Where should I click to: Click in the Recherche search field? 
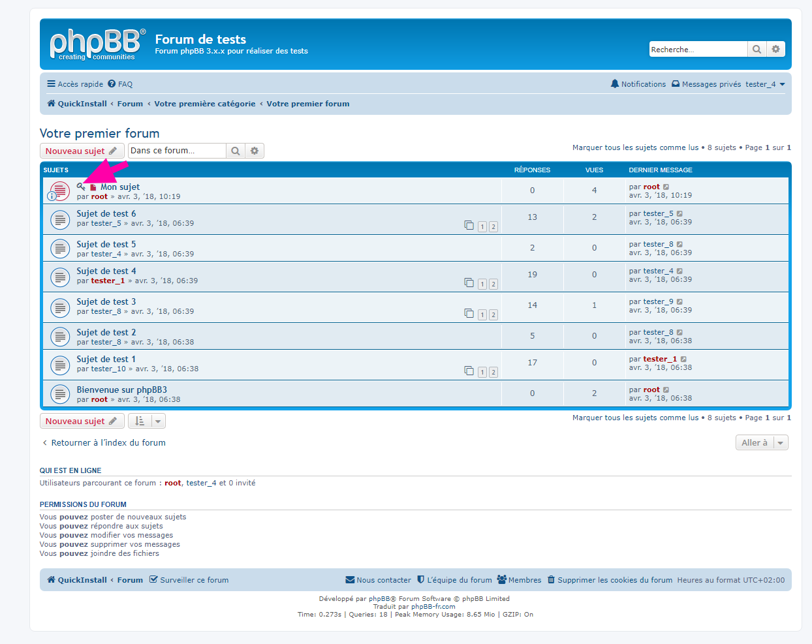pyautogui.click(x=697, y=50)
